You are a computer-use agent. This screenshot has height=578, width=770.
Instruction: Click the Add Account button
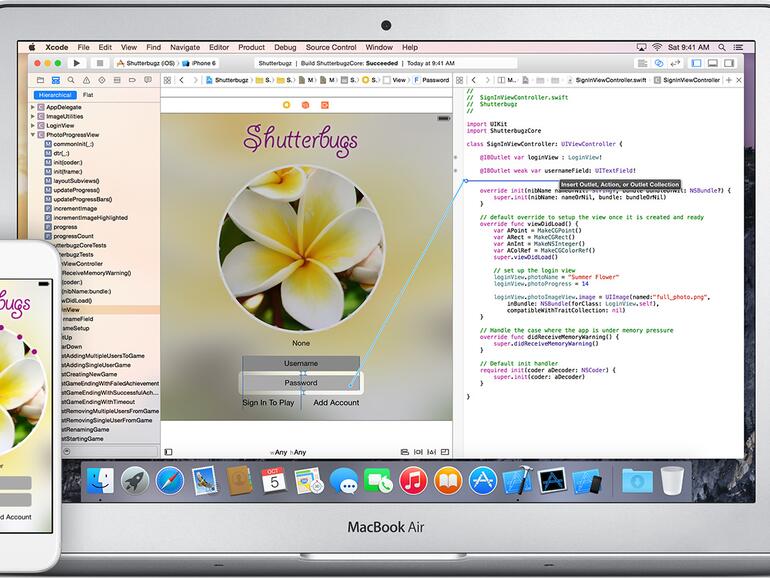pos(336,402)
